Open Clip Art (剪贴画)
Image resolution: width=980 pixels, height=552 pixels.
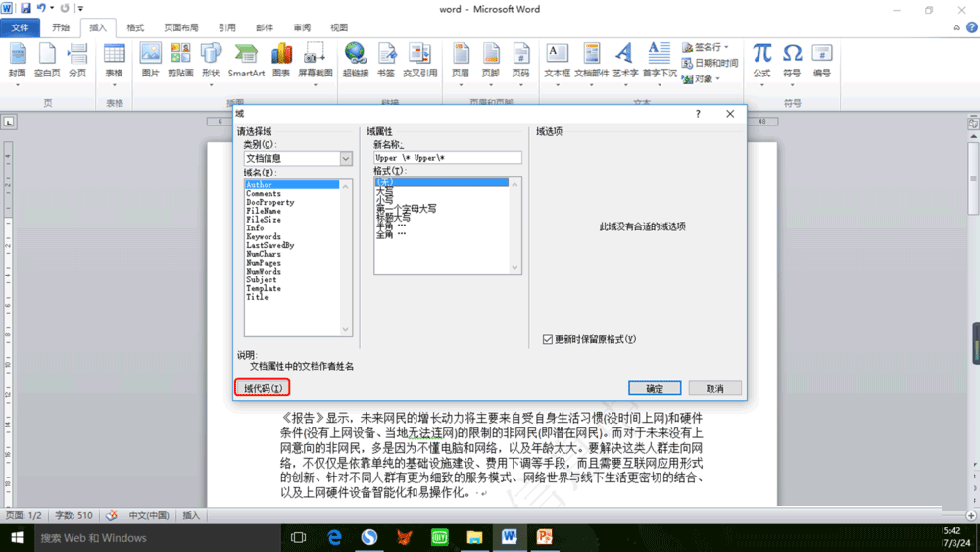pos(180,61)
